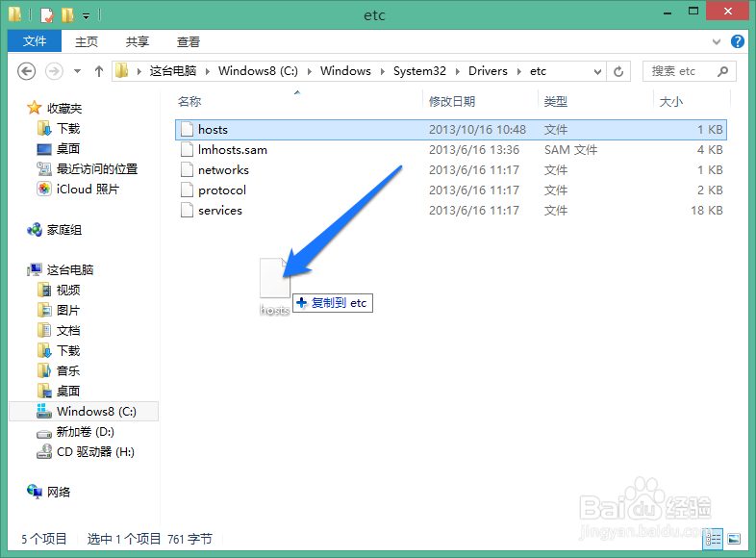Expand the address bar history dropdown
Viewport: 756px width, 558px height.
coord(597,72)
